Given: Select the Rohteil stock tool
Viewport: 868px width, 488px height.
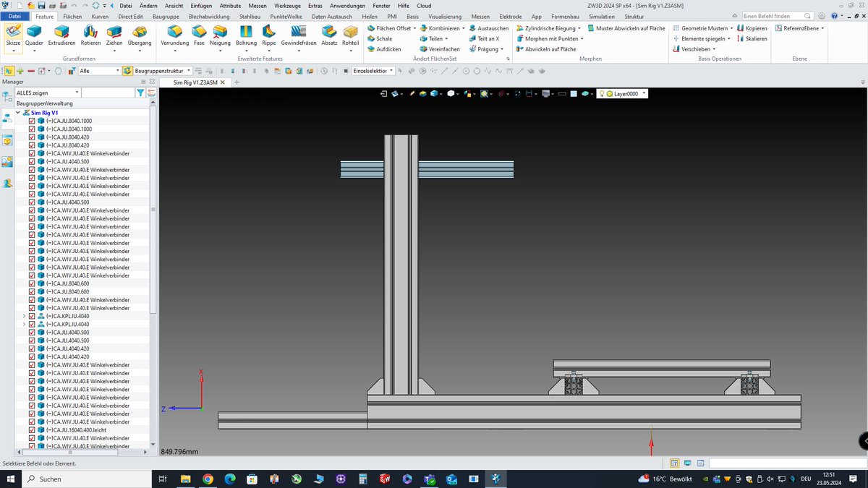Looking at the screenshot, I should click(x=351, y=35).
